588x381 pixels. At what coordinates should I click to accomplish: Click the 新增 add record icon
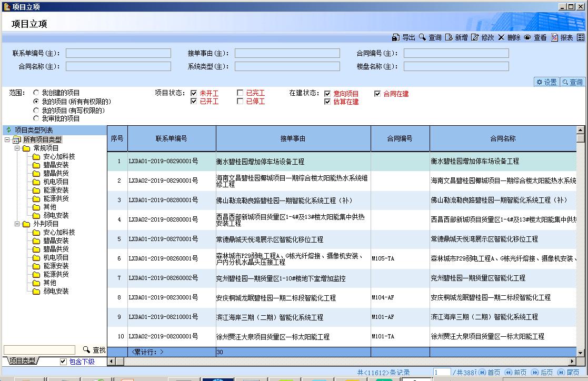[449, 38]
